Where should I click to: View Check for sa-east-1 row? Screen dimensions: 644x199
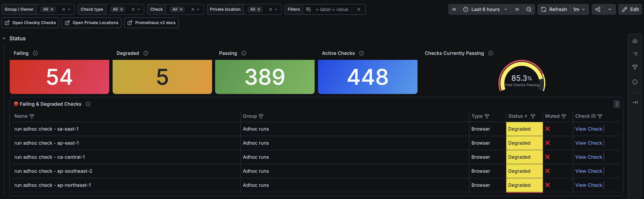tap(589, 129)
